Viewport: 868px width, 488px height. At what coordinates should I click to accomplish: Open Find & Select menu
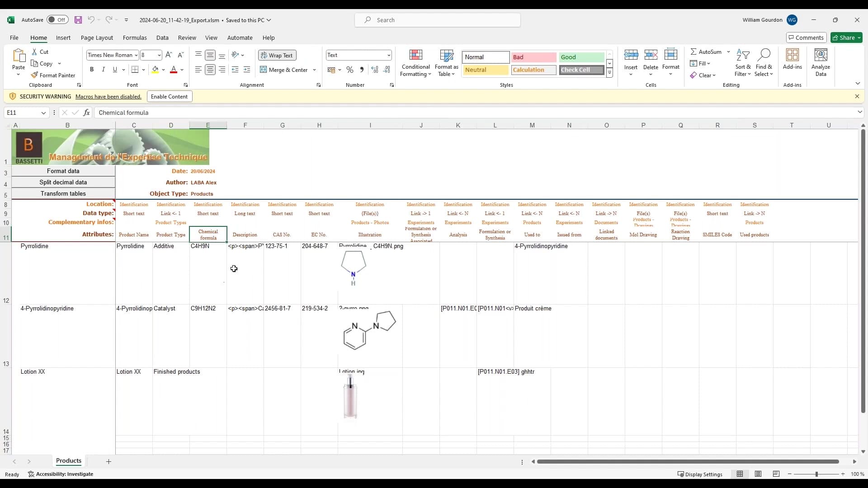click(x=764, y=62)
